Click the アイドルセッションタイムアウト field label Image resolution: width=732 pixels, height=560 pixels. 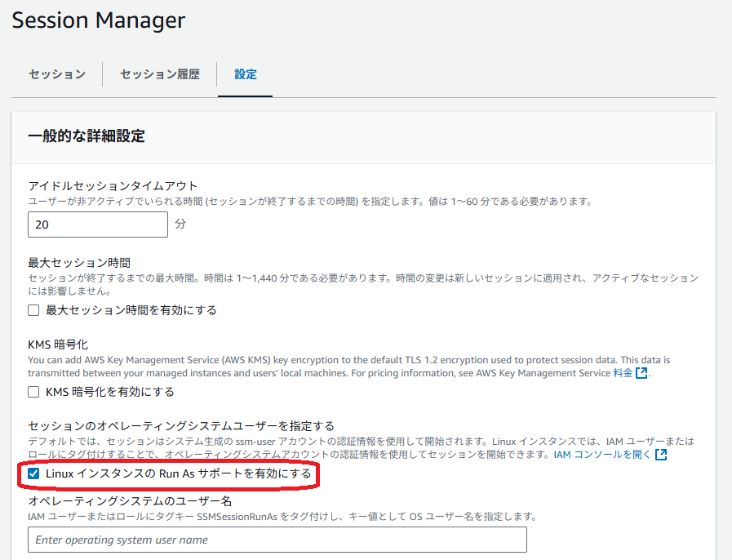pos(113,186)
